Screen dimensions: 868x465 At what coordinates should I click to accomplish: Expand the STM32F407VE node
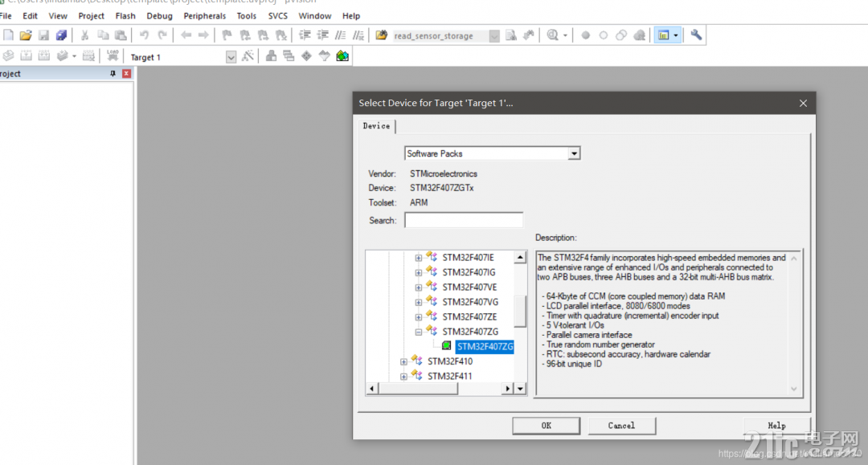[x=419, y=288]
